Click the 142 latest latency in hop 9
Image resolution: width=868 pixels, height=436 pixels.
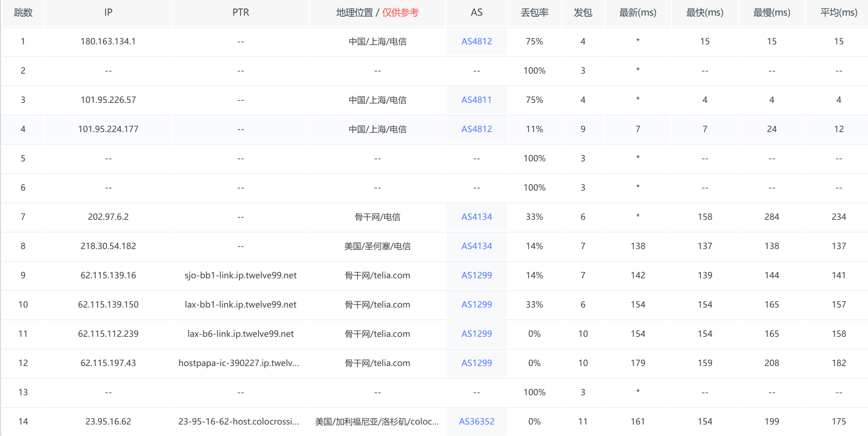point(637,275)
